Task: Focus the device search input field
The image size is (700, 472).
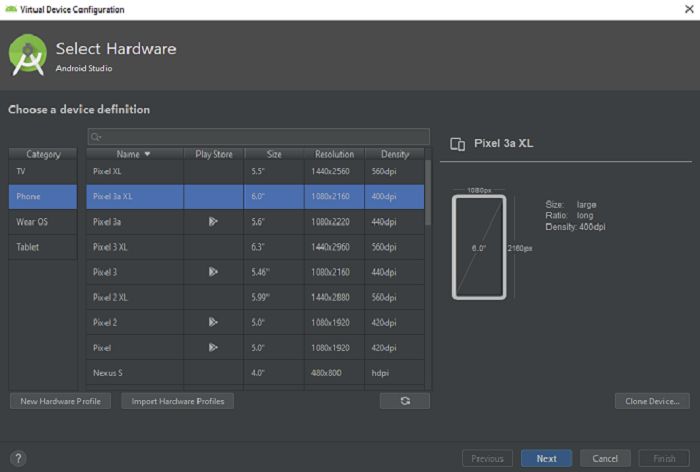Action: (259, 137)
